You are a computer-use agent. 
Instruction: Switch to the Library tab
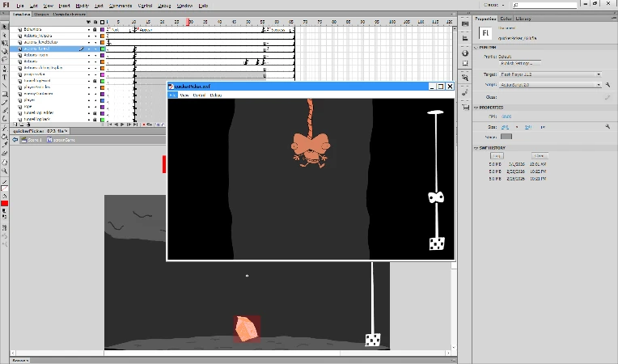(x=523, y=19)
